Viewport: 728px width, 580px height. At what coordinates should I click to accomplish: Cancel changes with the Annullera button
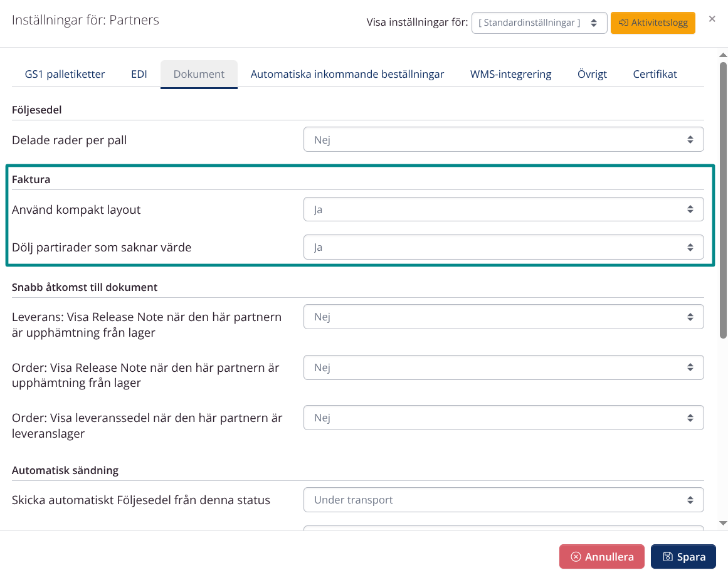point(601,556)
